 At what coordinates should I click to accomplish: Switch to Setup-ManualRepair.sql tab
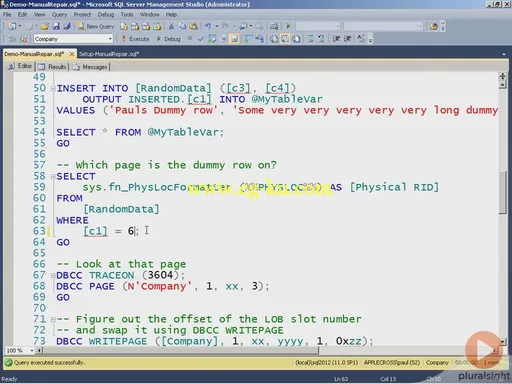tap(109, 54)
